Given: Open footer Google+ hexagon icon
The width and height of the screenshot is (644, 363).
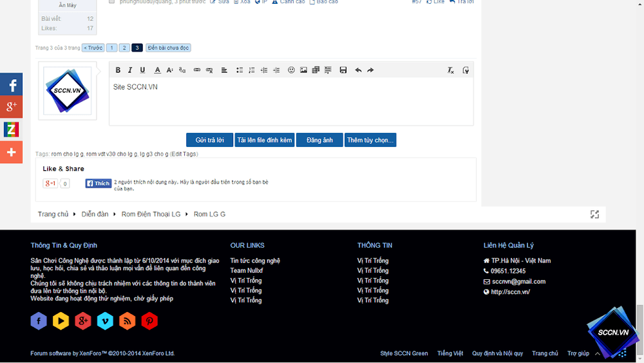Looking at the screenshot, I should pyautogui.click(x=83, y=321).
